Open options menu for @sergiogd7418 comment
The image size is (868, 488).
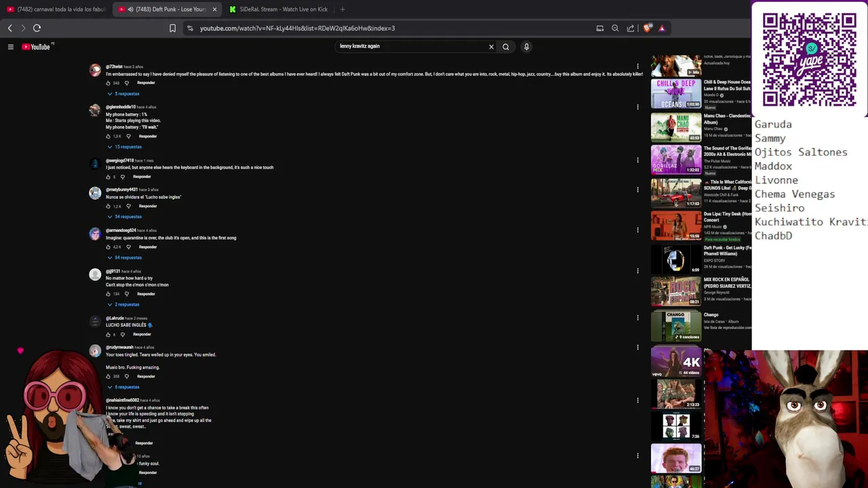[637, 161]
